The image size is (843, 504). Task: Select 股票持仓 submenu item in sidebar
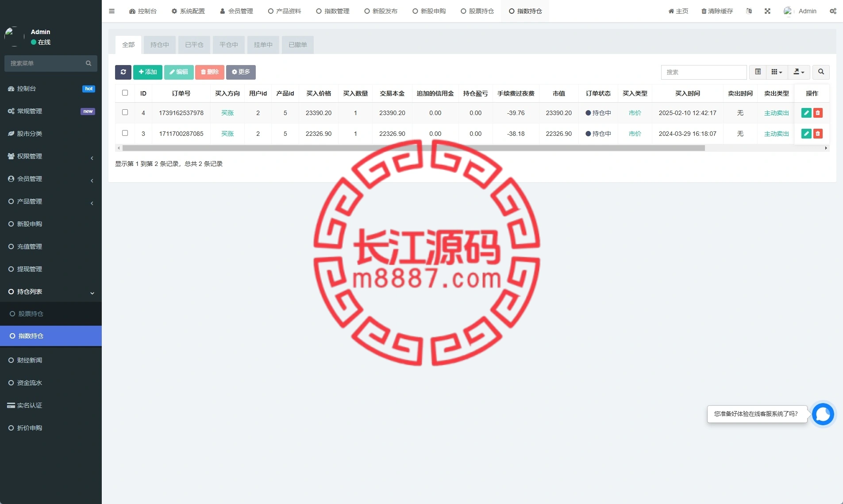coord(51,314)
